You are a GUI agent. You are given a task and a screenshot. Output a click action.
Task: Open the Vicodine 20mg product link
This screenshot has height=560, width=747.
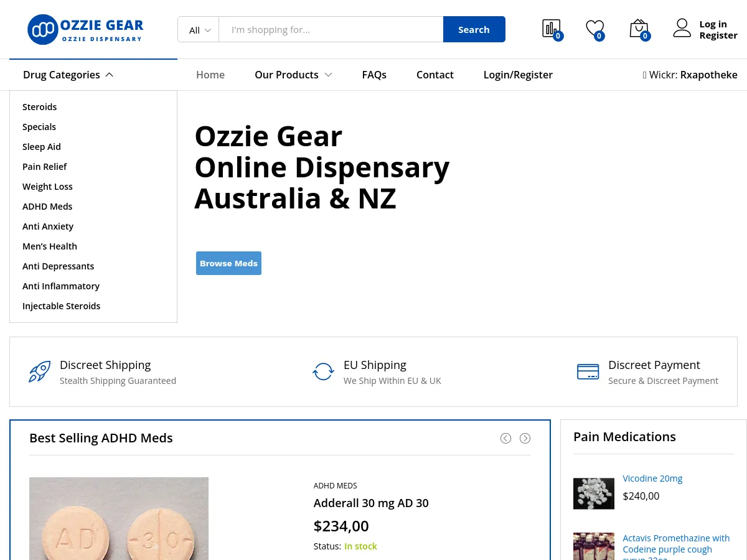tap(652, 478)
